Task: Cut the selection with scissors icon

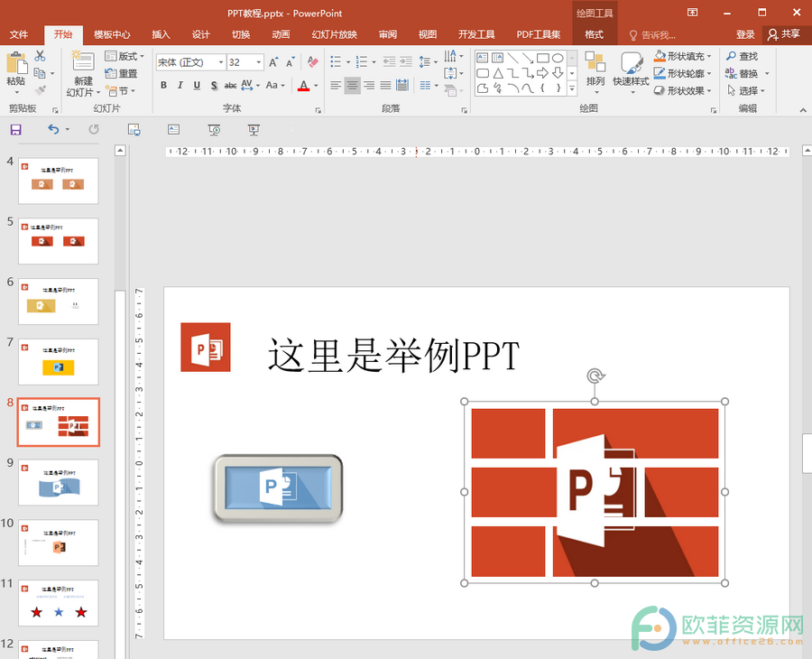Action: coord(40,56)
